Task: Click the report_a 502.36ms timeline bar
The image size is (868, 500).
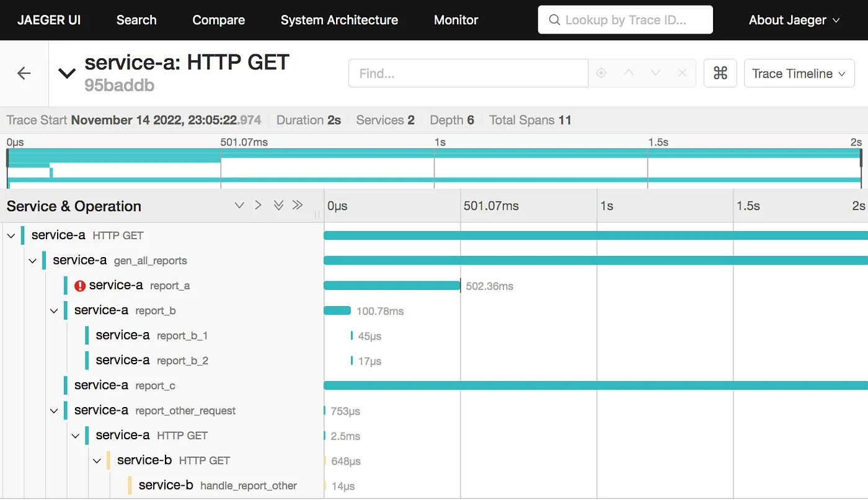Action: [392, 286]
